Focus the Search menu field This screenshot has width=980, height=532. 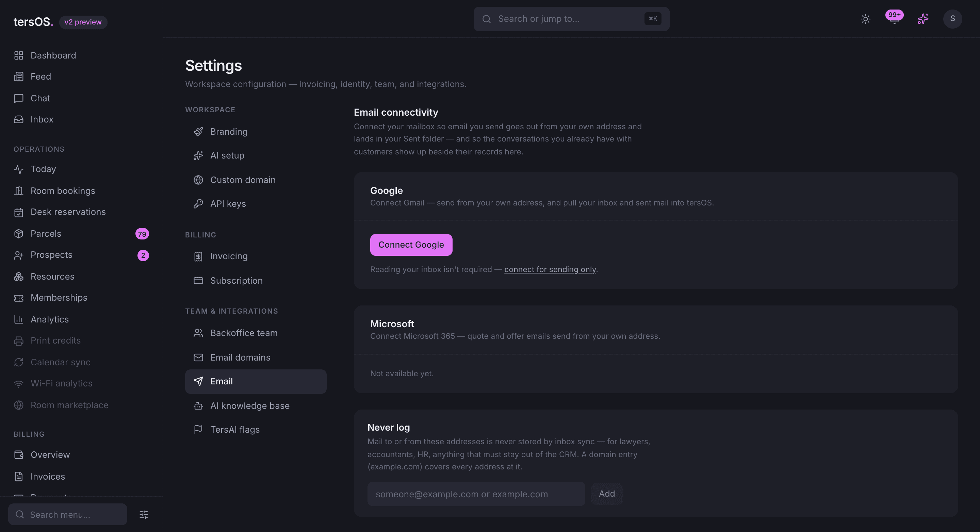tap(68, 515)
